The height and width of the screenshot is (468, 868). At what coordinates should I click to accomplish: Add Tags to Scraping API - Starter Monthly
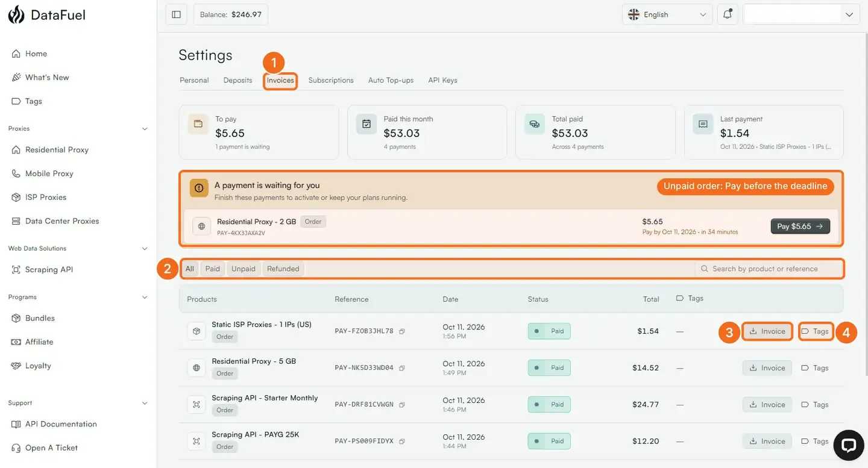(815, 405)
